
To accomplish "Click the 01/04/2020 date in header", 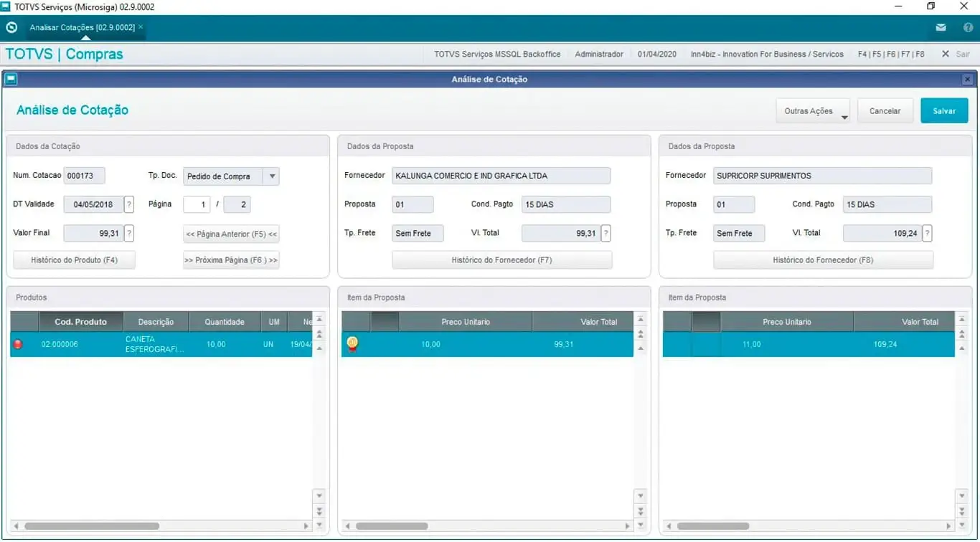I will [x=657, y=54].
